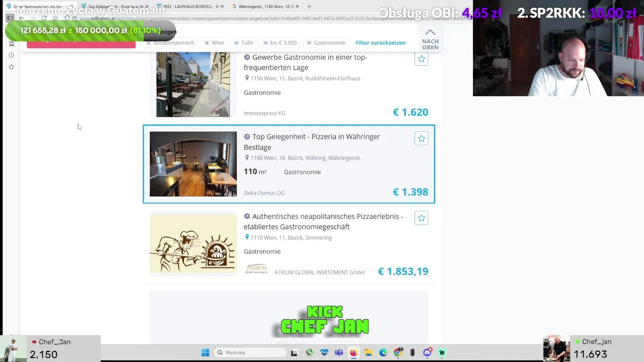644x362 pixels.
Task: Open Top Gelegenheit Pizzeria in Währinger listing title
Action: (x=312, y=142)
